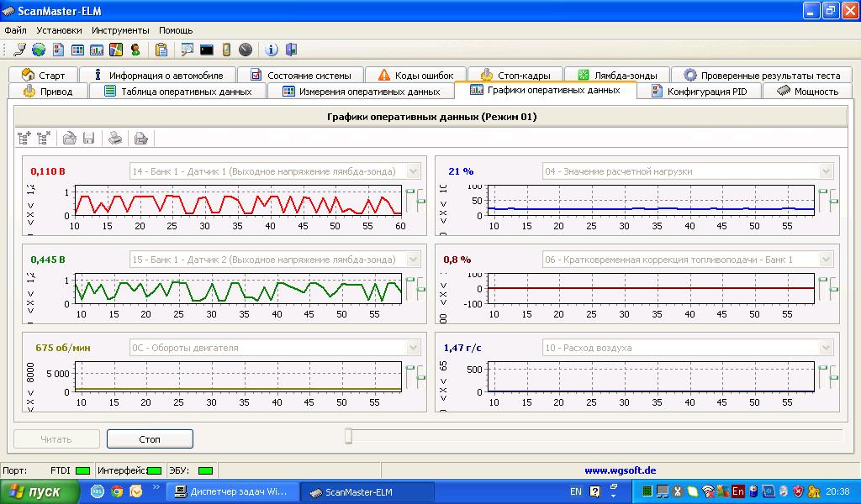Open the blue info icon in the toolbar
Image resolution: width=861 pixels, height=504 pixels.
pos(272,50)
